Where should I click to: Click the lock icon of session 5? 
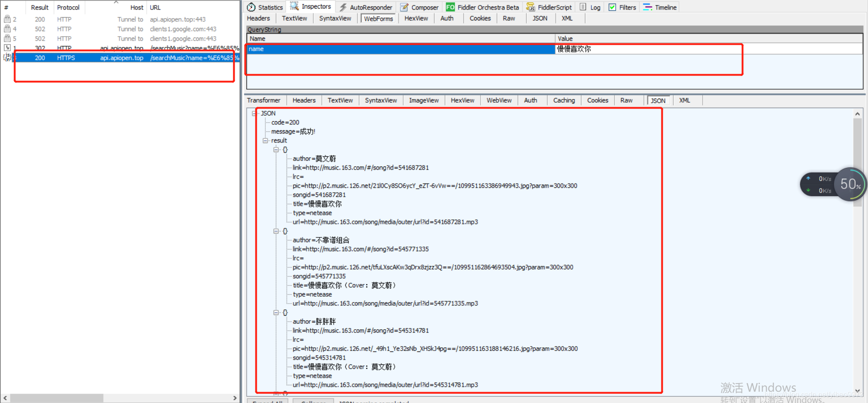point(7,38)
